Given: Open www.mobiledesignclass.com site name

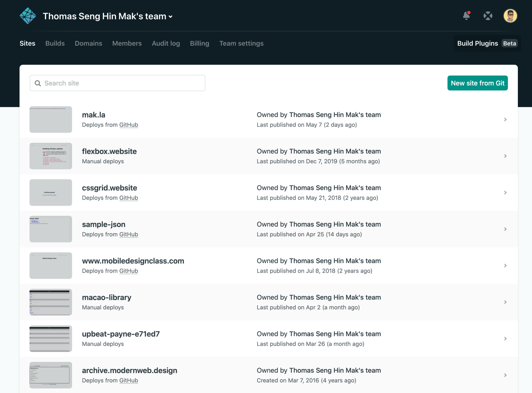Looking at the screenshot, I should [133, 261].
